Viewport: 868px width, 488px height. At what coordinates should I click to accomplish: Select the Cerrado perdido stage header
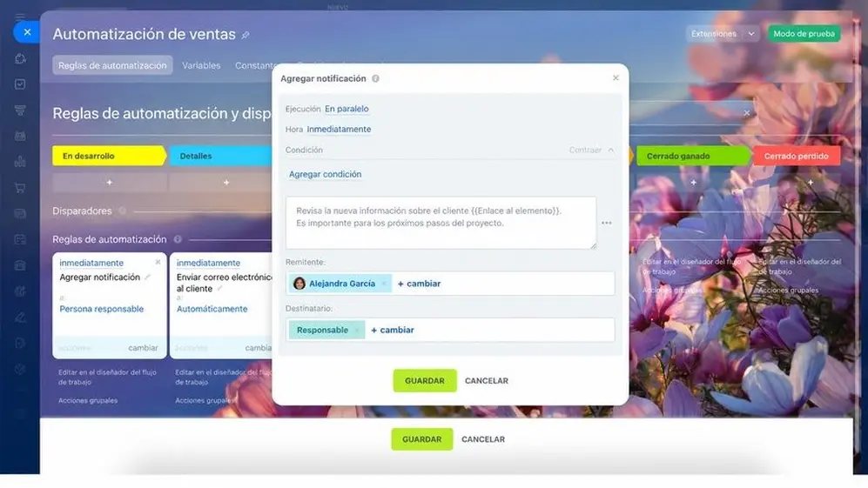tap(797, 156)
